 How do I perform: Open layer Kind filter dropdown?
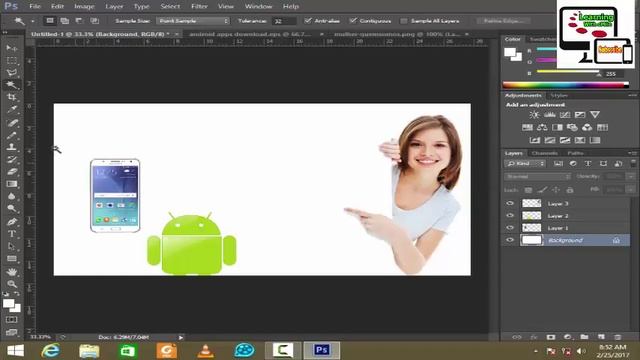click(525, 164)
